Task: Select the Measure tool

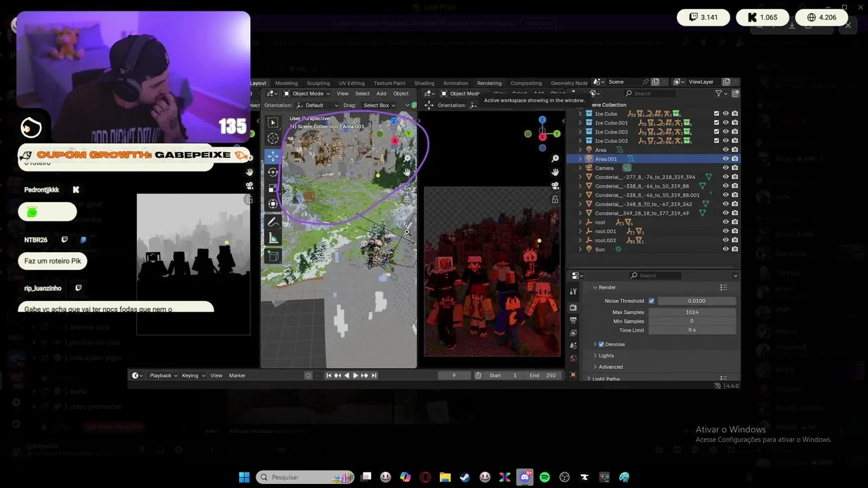Action: (x=273, y=238)
